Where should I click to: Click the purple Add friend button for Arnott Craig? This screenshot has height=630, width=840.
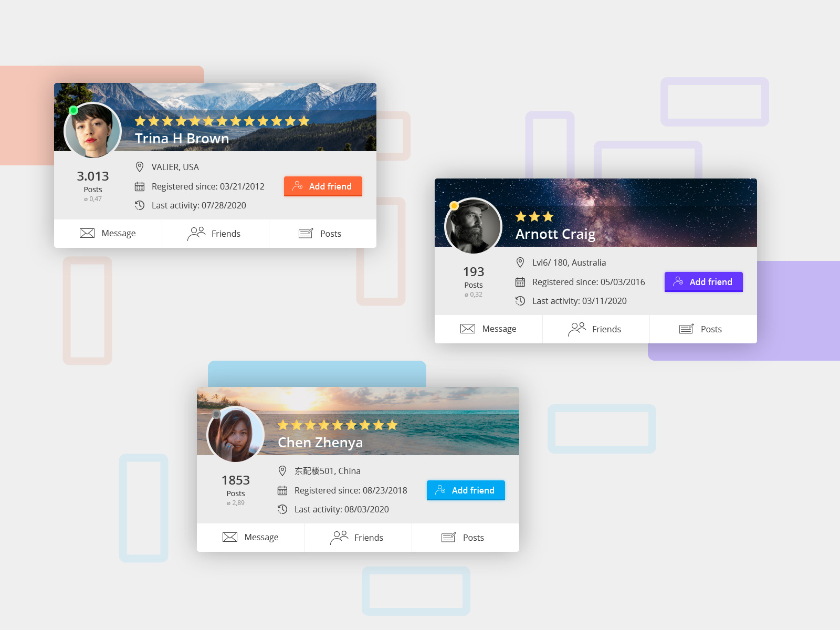tap(703, 282)
